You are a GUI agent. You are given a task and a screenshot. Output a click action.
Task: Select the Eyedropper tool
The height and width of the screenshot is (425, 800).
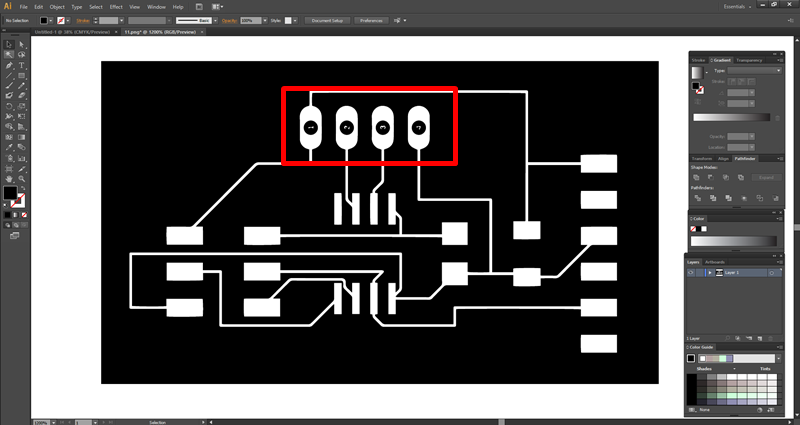pyautogui.click(x=9, y=147)
